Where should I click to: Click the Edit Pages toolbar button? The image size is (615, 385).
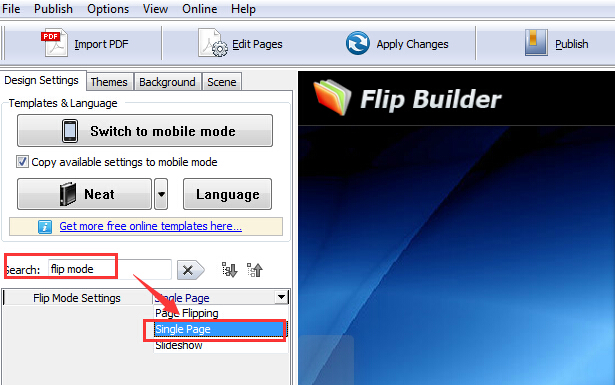click(x=240, y=44)
